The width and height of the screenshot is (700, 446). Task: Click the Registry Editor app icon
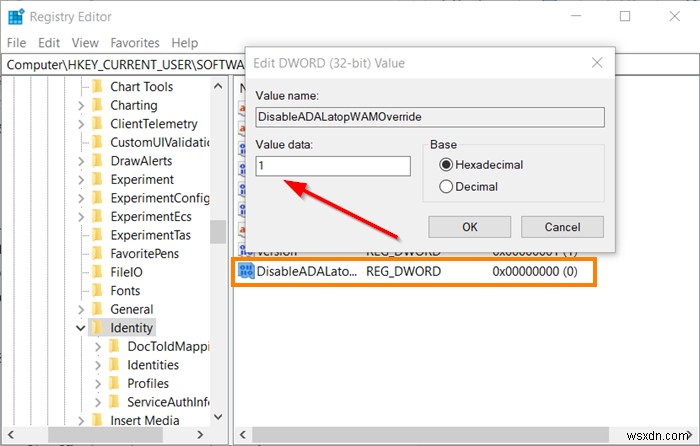[16, 17]
